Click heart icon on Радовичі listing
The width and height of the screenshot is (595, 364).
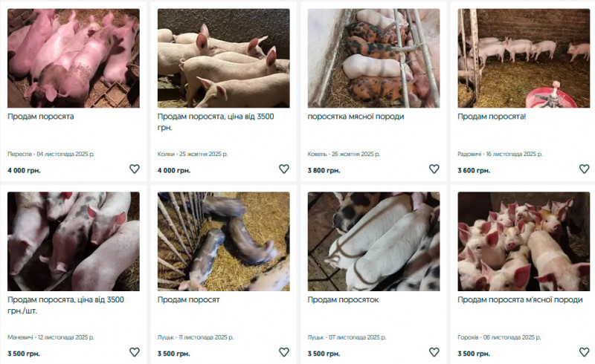pos(585,169)
